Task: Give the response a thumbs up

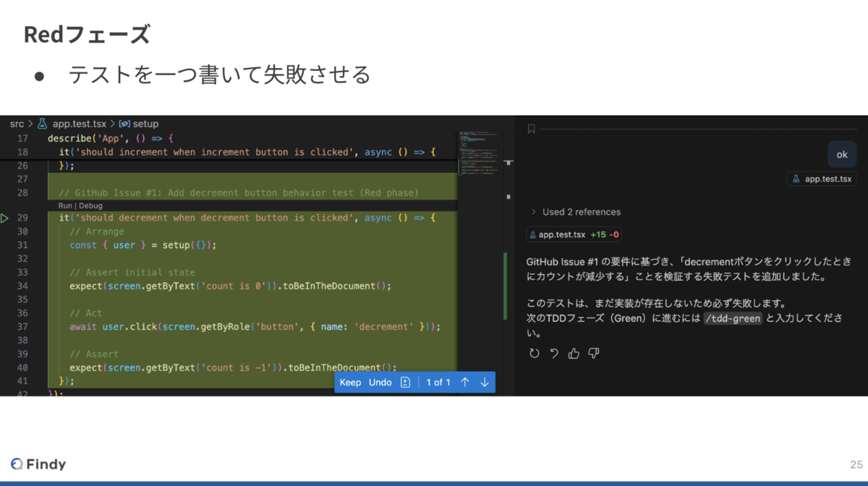Action: [x=573, y=354]
